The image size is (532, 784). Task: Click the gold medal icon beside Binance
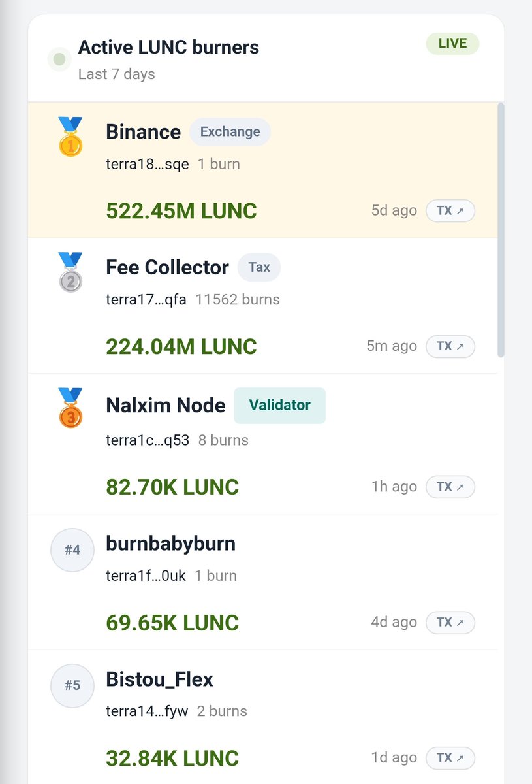click(70, 137)
